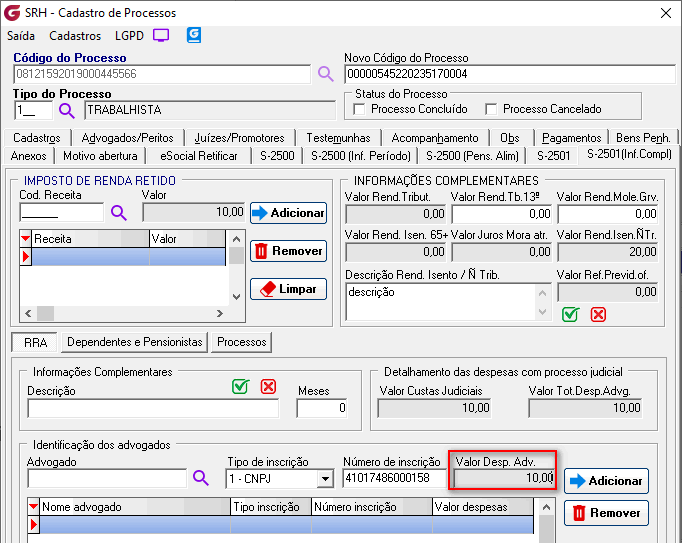Expand the Tipo de inscrição dropdown

coord(324,479)
